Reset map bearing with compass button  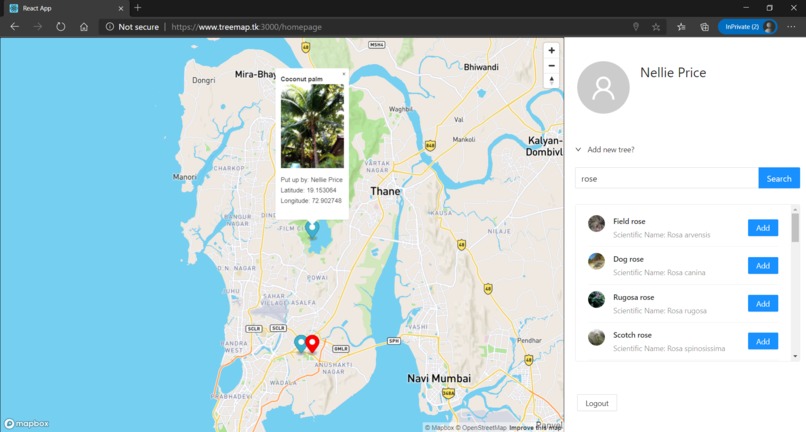pyautogui.click(x=551, y=81)
